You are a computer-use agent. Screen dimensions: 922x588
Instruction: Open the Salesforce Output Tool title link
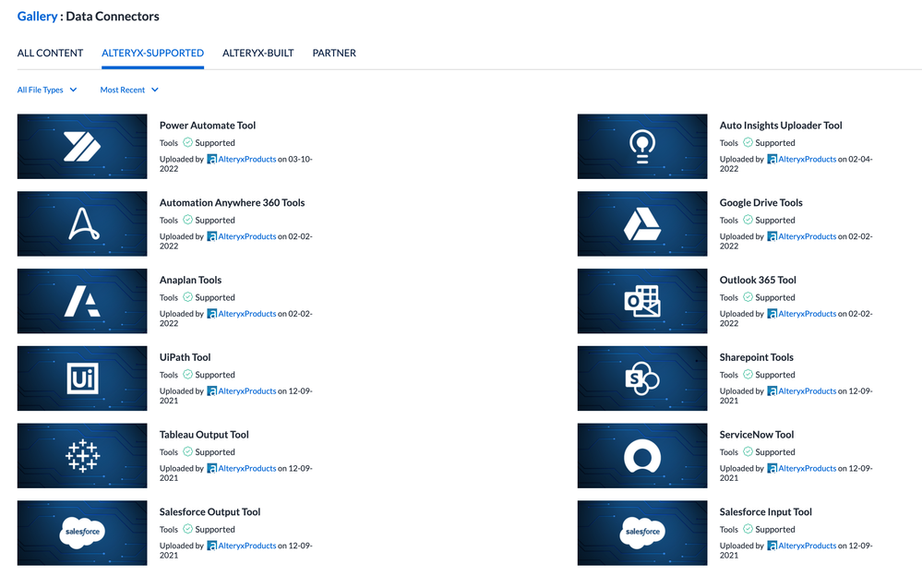click(210, 512)
